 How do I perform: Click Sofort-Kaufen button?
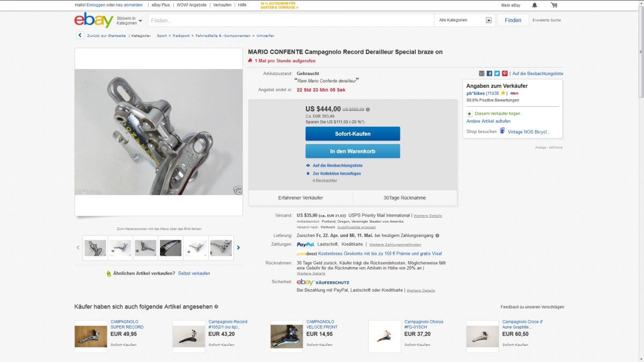point(353,134)
